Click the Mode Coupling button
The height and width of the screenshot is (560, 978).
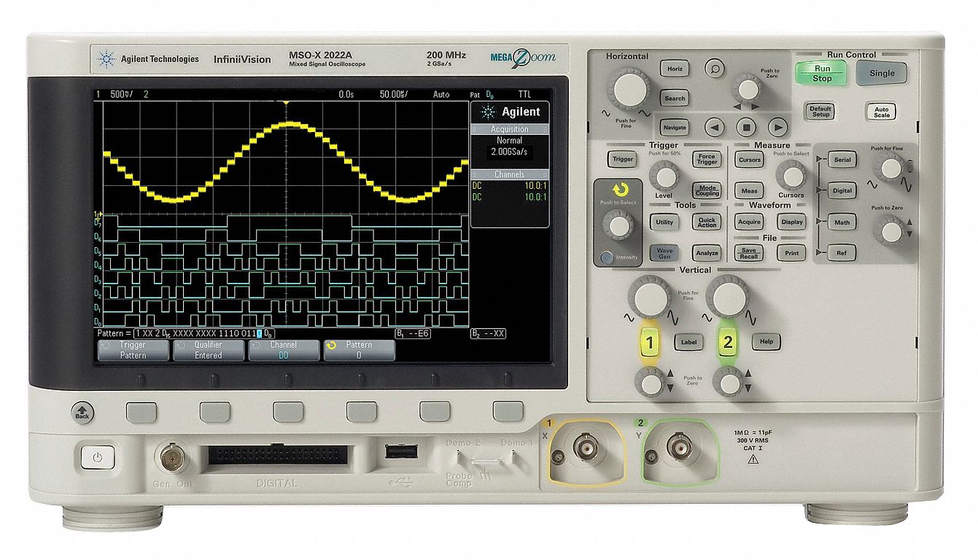coord(707,190)
